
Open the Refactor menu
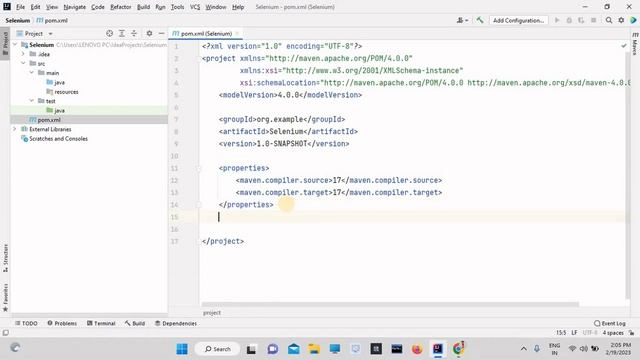[x=121, y=7]
